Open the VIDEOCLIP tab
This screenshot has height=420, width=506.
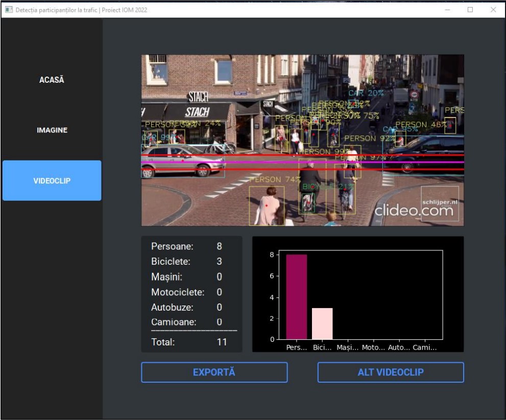(x=51, y=180)
